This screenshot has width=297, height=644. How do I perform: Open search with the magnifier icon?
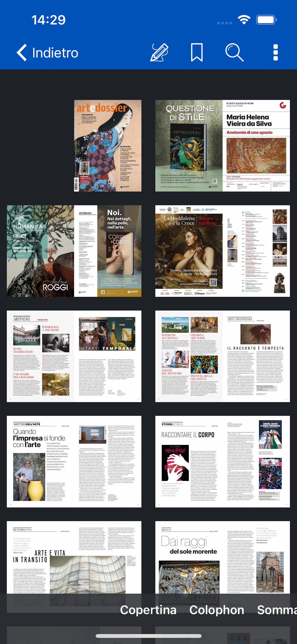[234, 53]
